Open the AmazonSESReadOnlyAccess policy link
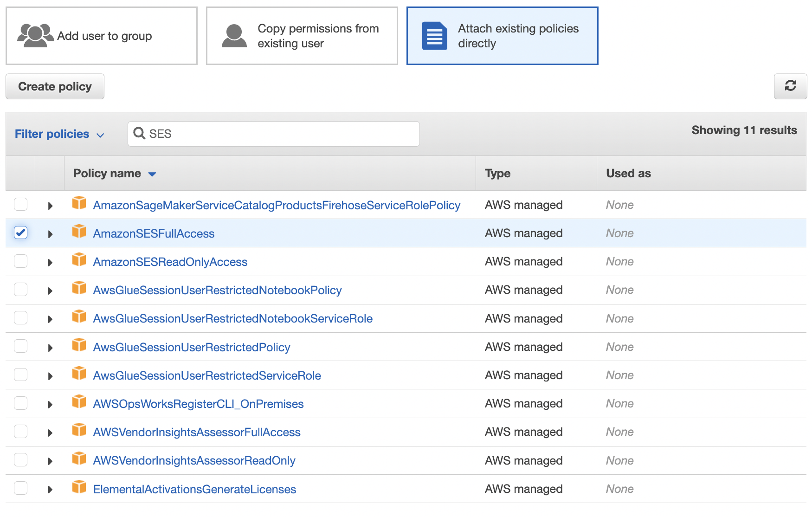 170,262
